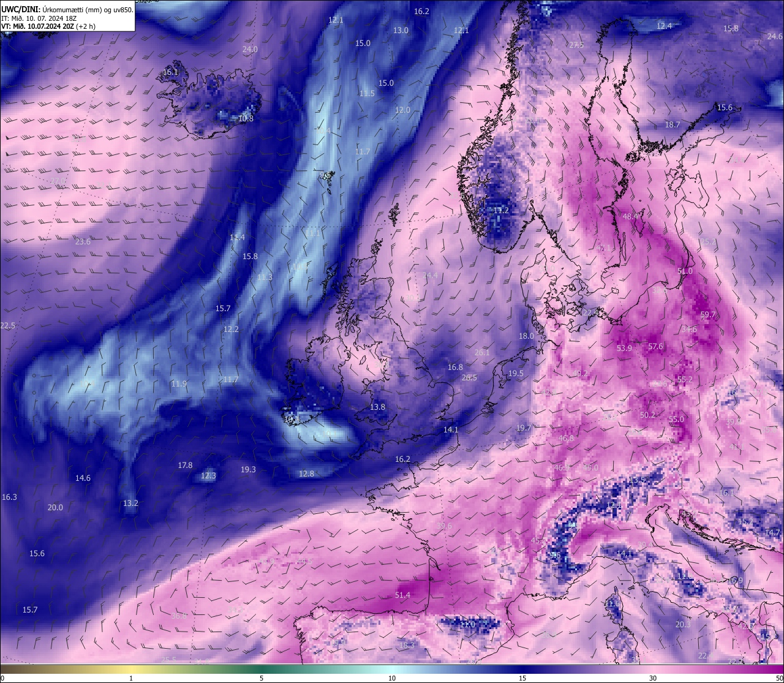Click the 13.8 value over Wales
Image resolution: width=784 pixels, height=683 pixels.
point(377,407)
